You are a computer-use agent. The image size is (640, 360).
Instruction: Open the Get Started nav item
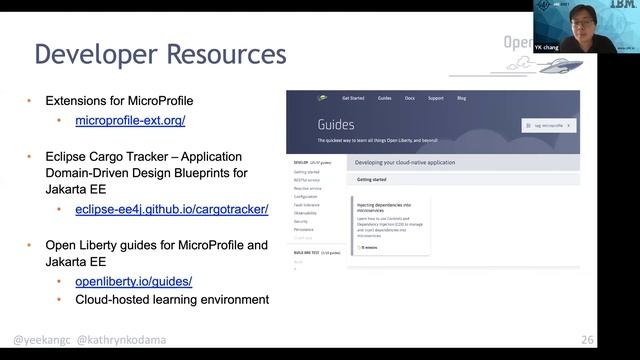pyautogui.click(x=353, y=98)
